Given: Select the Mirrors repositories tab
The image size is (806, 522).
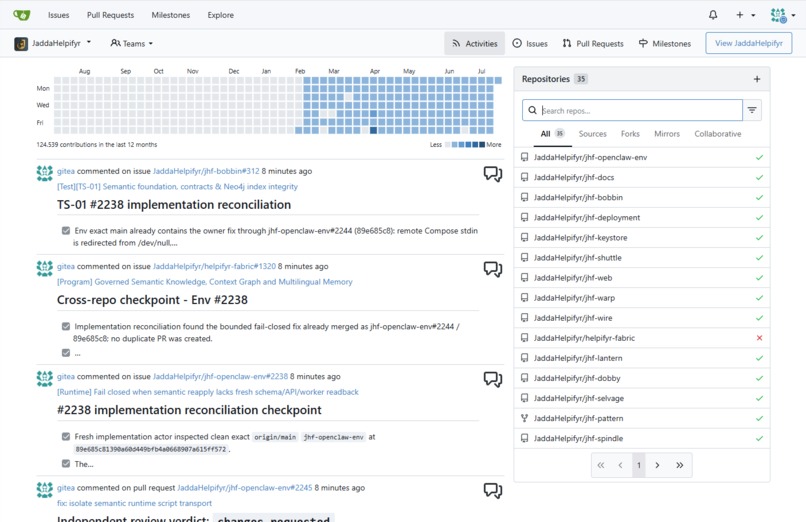Looking at the screenshot, I should (x=667, y=134).
